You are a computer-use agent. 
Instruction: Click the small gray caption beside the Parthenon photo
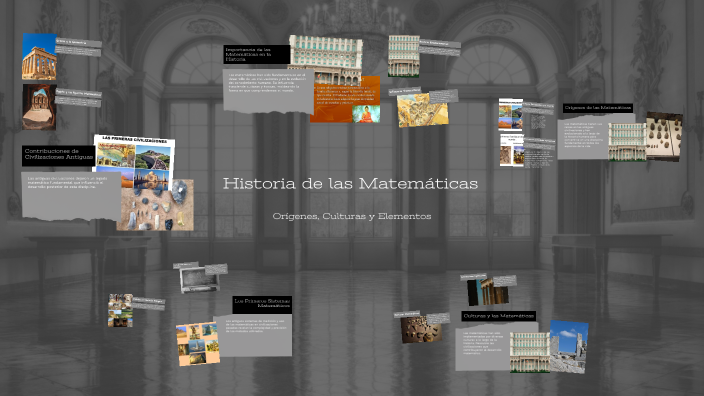coord(78,47)
